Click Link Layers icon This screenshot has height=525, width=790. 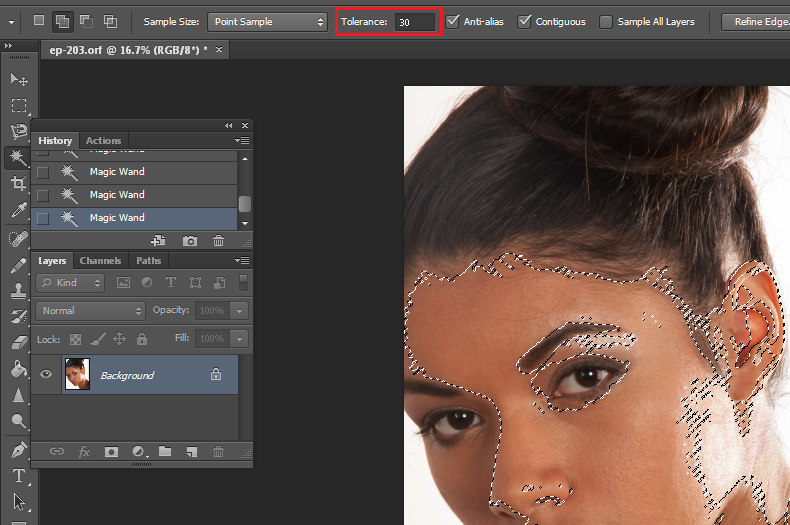[x=56, y=451]
